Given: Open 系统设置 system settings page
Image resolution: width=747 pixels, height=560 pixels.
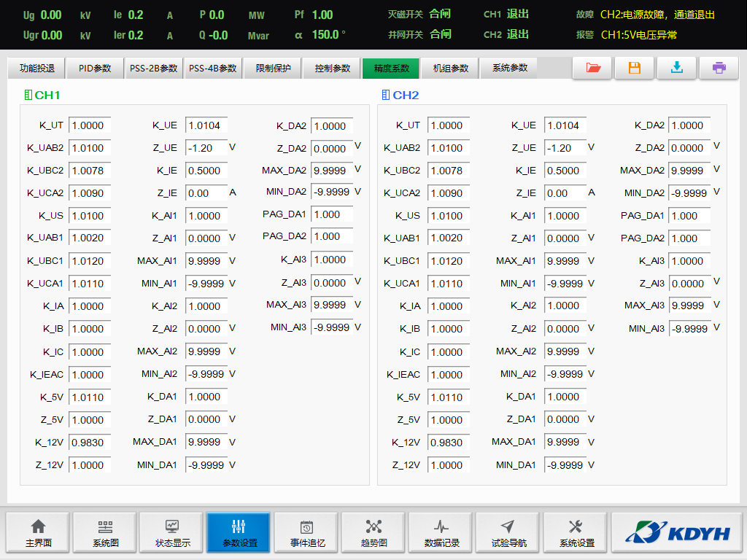Looking at the screenshot, I should (x=576, y=533).
